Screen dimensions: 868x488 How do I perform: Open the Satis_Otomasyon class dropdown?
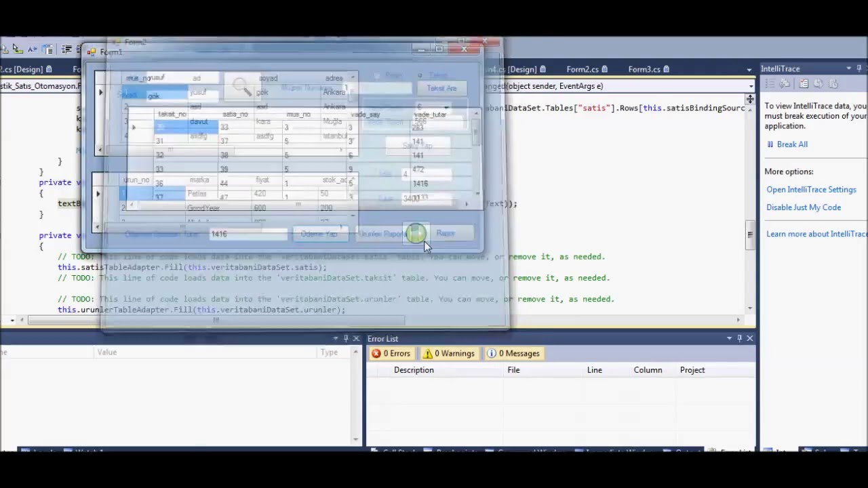pos(41,86)
